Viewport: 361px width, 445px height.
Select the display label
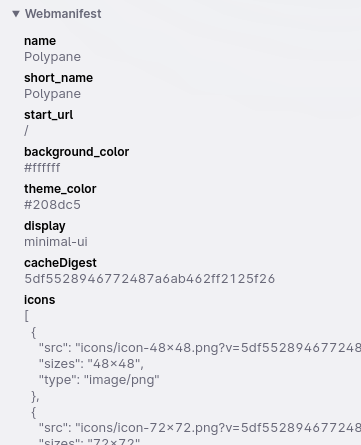(45, 226)
